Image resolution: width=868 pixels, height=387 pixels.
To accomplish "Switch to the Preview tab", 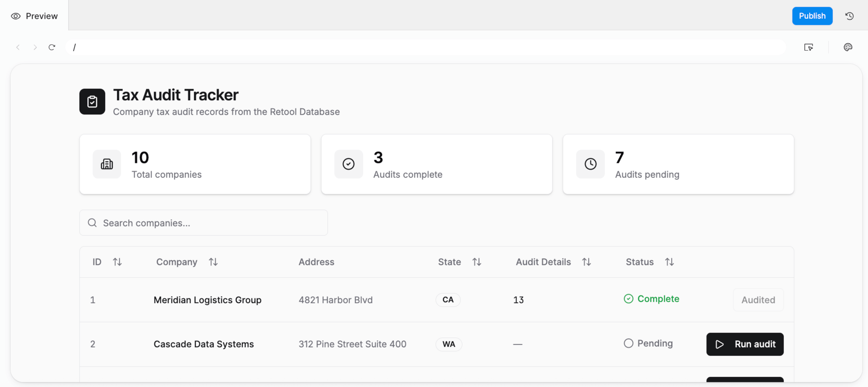I will [34, 16].
